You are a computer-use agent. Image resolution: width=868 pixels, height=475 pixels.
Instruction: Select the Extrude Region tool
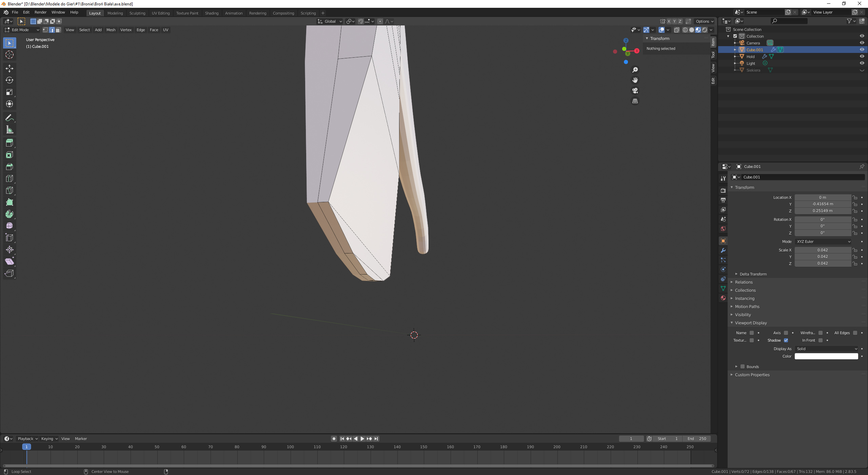click(9, 143)
